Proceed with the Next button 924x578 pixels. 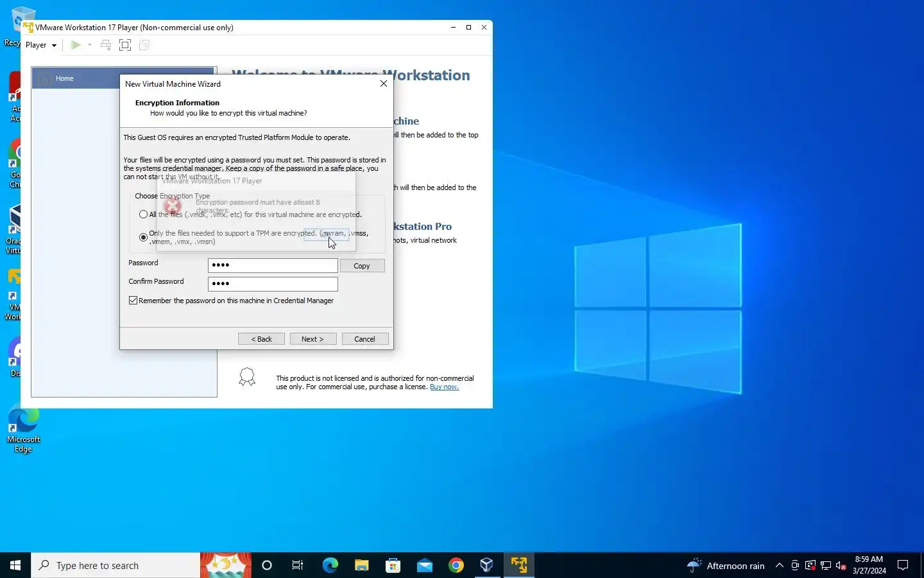click(313, 339)
